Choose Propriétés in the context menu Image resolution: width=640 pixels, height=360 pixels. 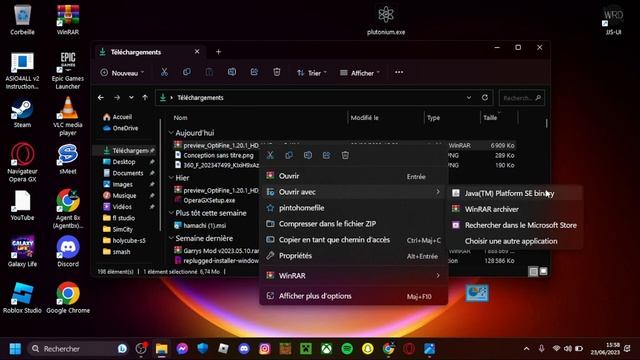pyautogui.click(x=353, y=256)
